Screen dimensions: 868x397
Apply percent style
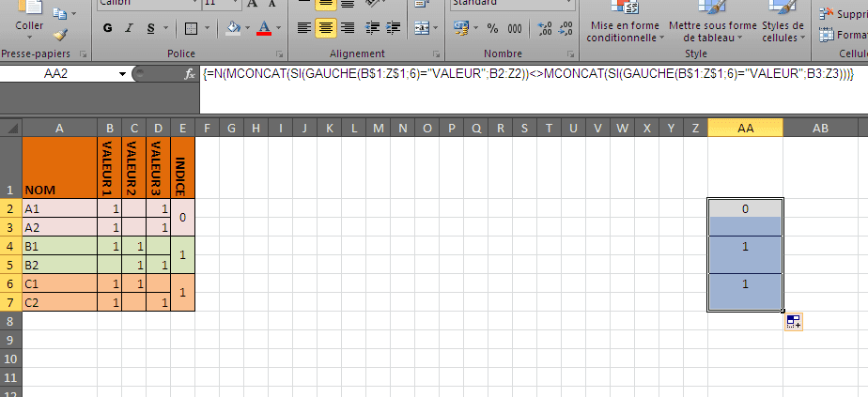(492, 28)
